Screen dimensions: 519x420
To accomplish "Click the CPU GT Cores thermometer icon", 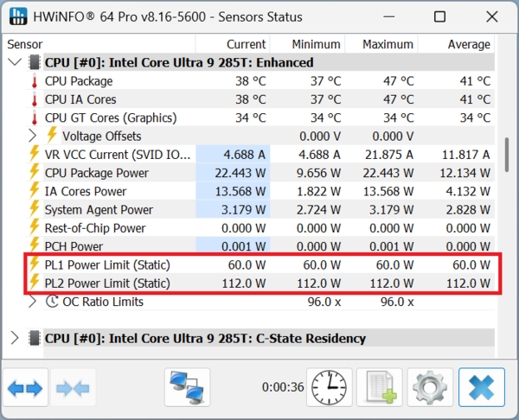I will [x=35, y=118].
